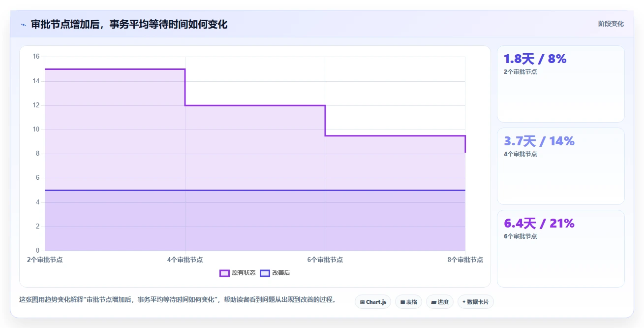Click the description text below the chart

[178, 299]
